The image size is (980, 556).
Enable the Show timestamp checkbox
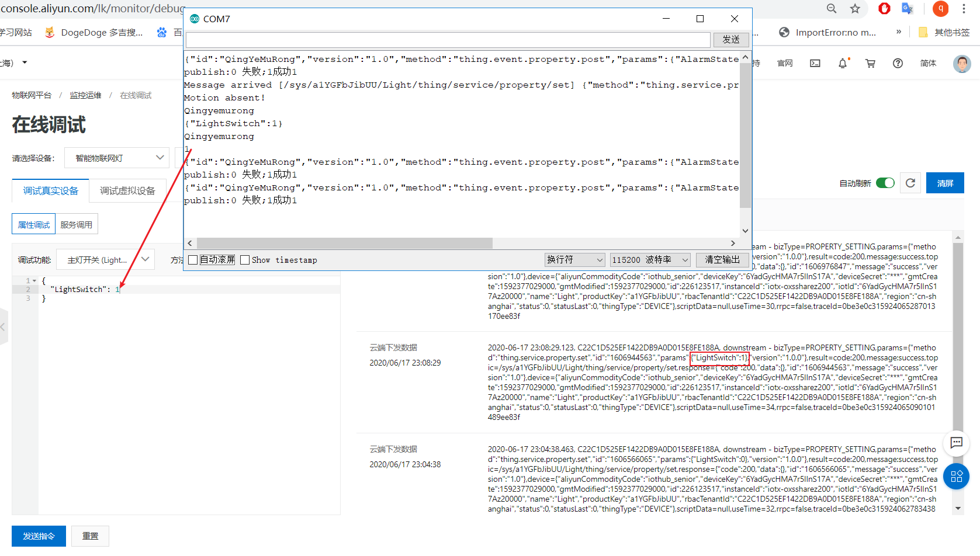pos(245,260)
